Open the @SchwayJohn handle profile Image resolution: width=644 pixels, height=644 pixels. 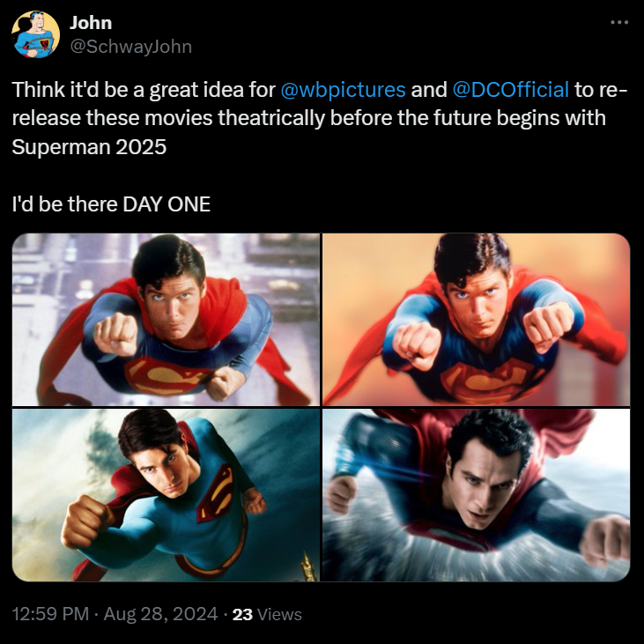click(x=130, y=46)
